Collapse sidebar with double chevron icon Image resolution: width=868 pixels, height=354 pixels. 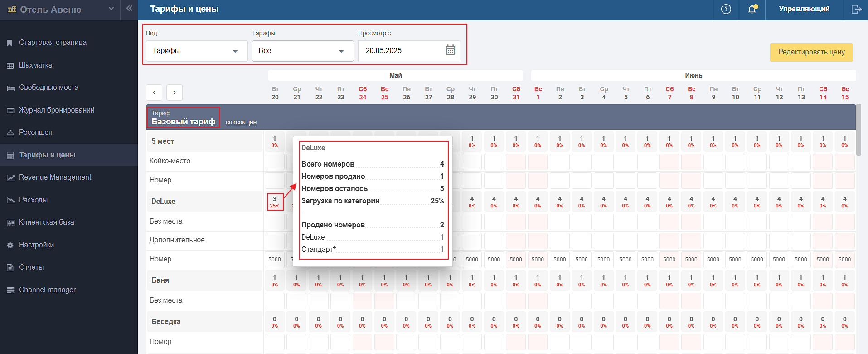[x=129, y=8]
